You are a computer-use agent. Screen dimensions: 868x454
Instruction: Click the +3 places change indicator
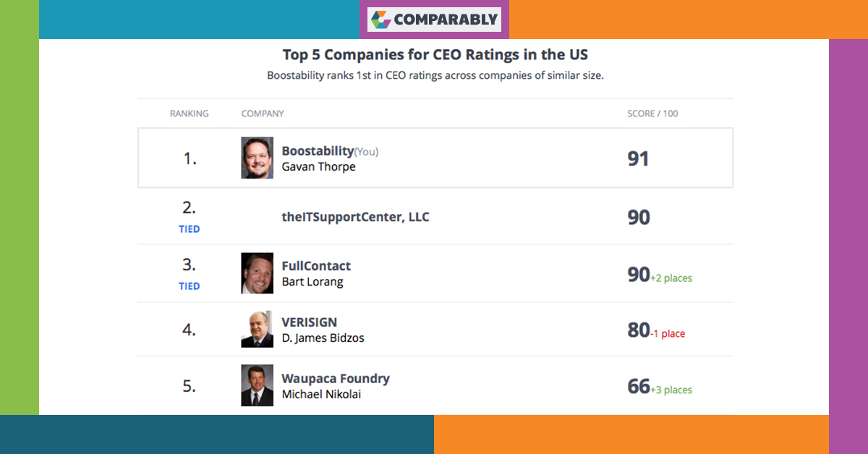point(671,390)
